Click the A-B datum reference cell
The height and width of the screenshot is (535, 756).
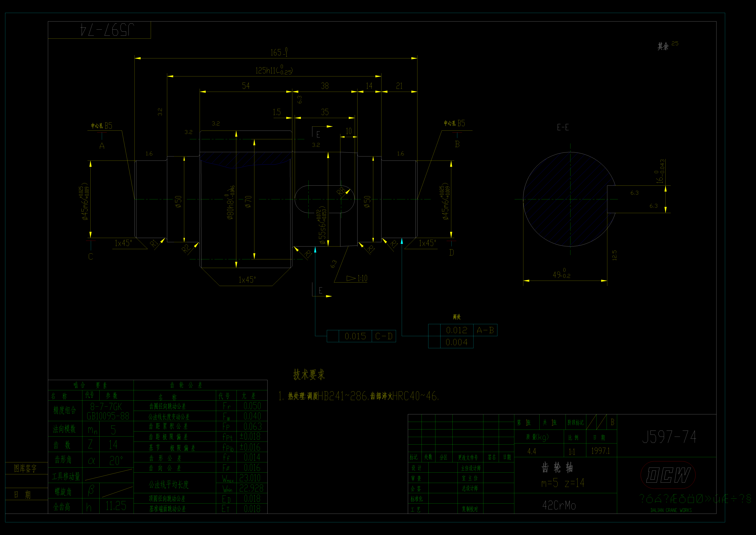coord(485,330)
